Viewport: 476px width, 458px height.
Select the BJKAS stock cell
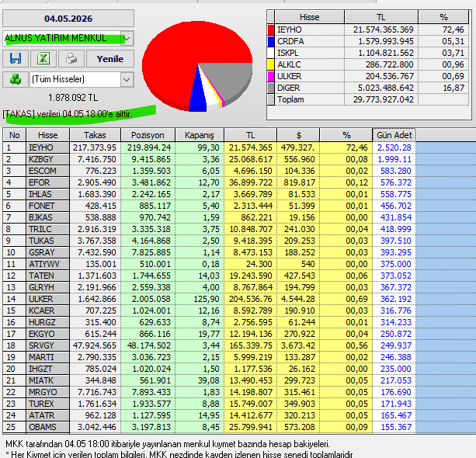pos(47,217)
